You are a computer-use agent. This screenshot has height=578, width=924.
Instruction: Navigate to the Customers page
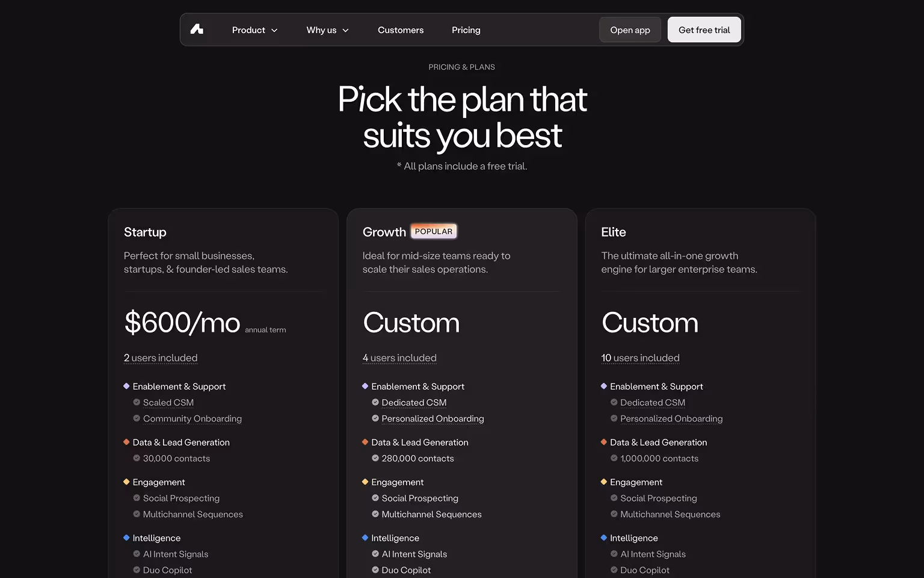401,30
